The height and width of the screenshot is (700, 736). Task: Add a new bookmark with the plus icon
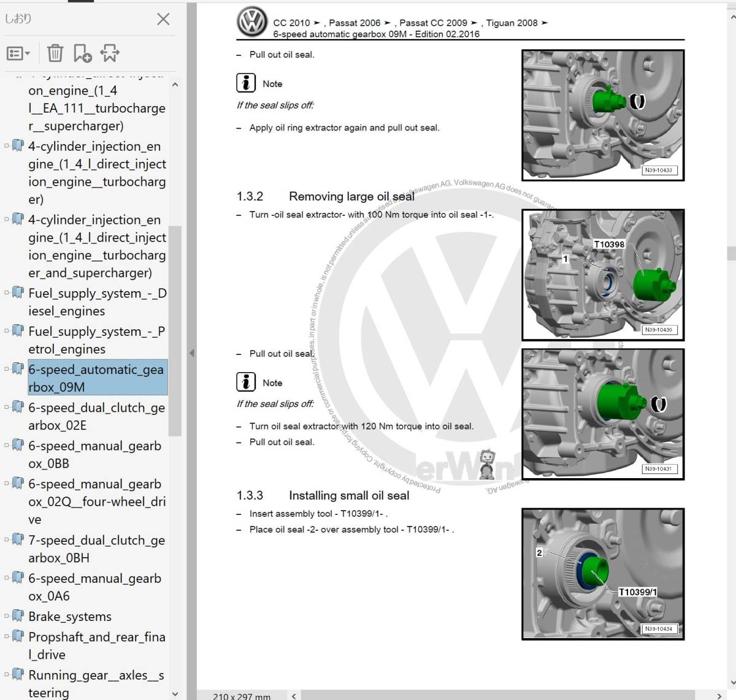(82, 53)
